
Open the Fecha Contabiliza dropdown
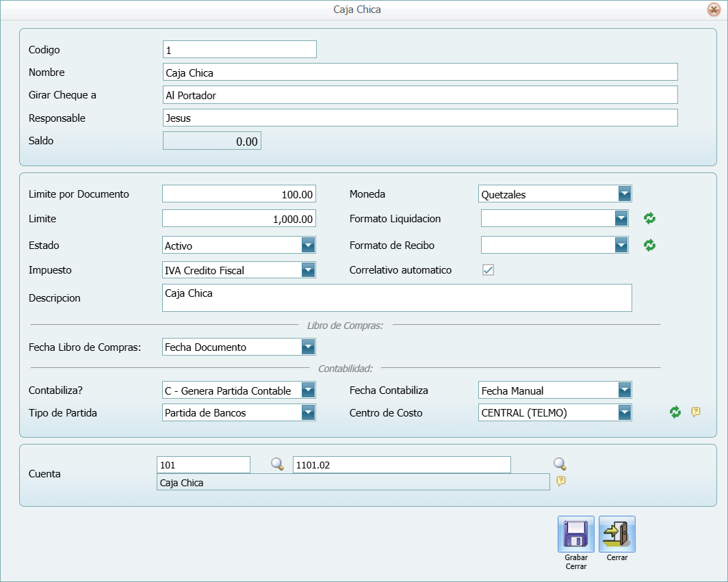click(625, 390)
